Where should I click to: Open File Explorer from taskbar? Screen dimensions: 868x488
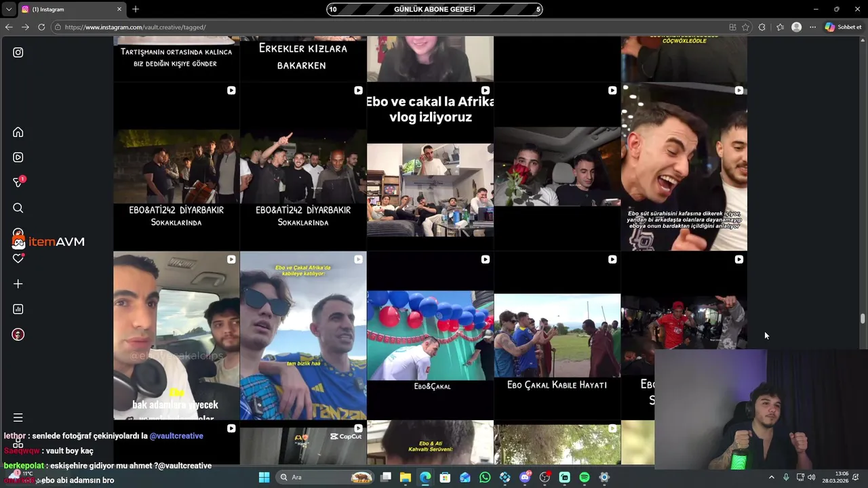coord(406,477)
